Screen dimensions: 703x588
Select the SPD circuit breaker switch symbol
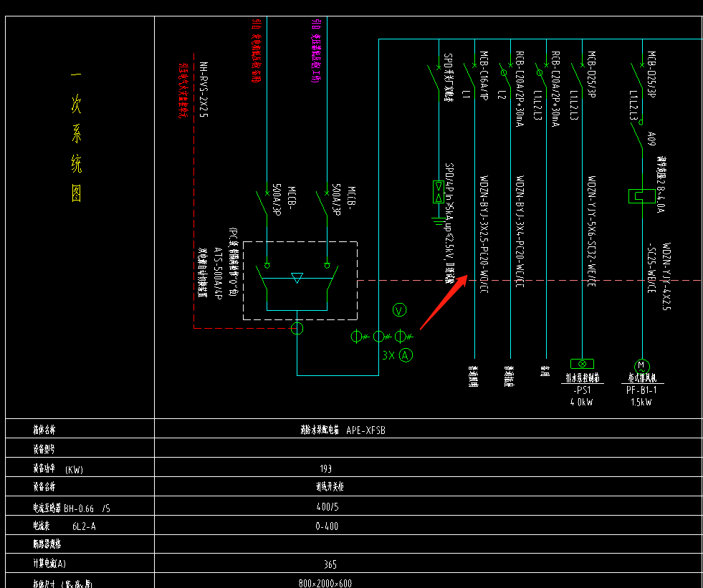434,77
